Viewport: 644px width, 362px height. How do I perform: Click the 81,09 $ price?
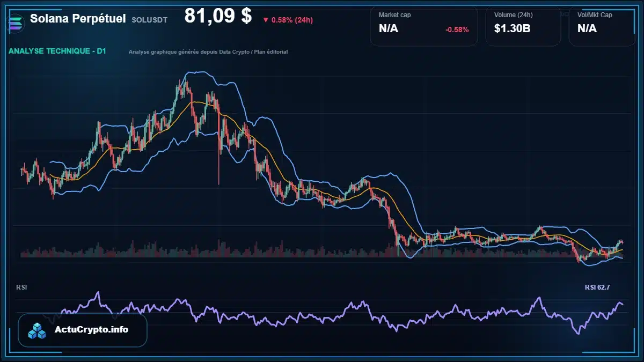[x=218, y=16]
